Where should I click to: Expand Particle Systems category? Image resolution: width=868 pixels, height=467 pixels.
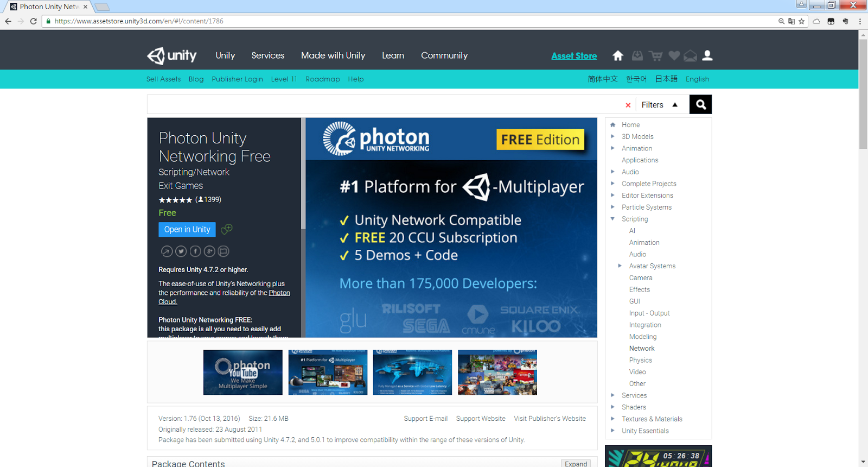(x=612, y=207)
